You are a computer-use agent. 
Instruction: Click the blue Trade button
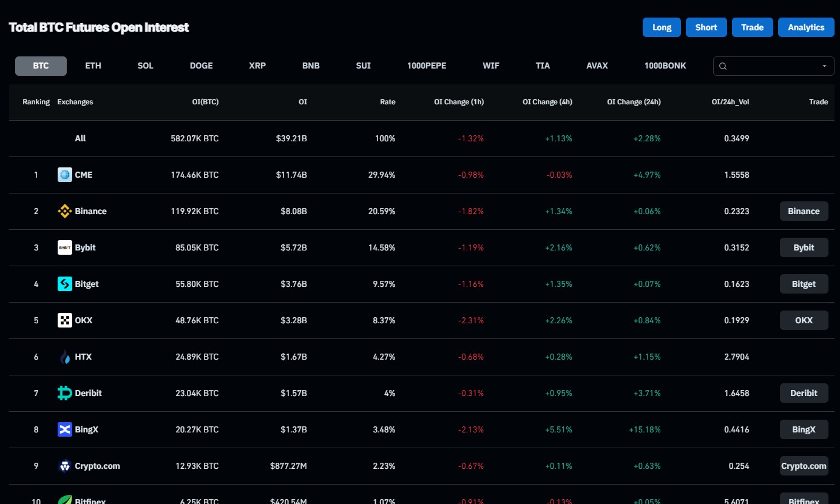tap(752, 27)
